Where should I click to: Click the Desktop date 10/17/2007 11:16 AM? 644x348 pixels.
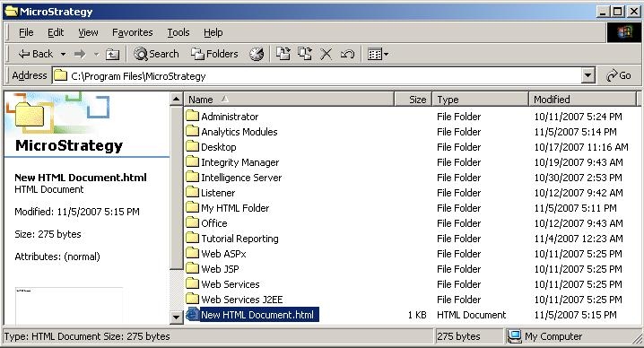(580, 147)
